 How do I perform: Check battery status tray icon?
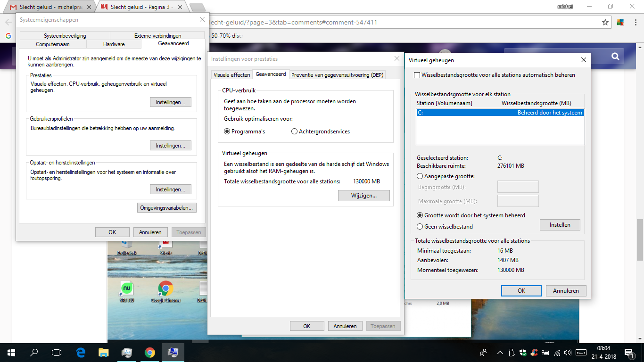[546, 352]
